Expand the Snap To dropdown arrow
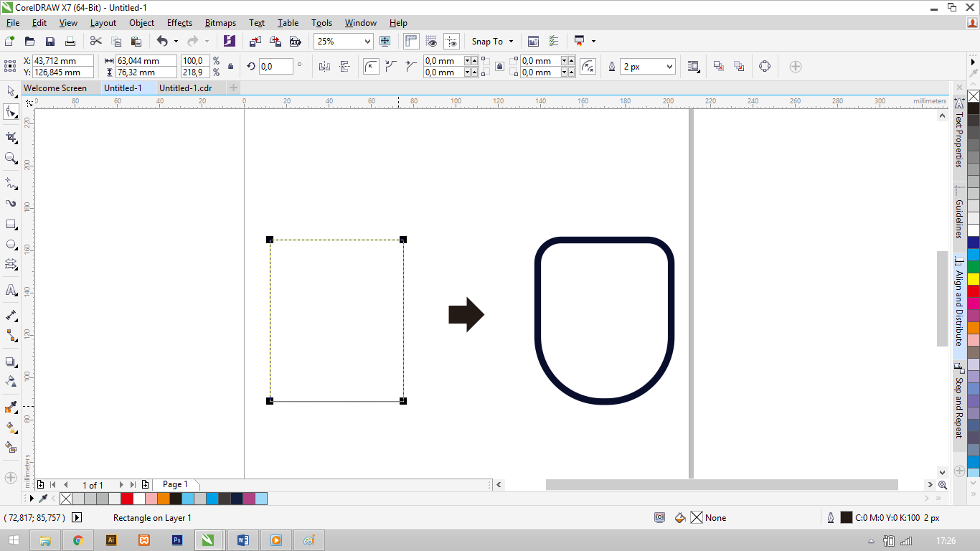This screenshot has width=980, height=551. [x=511, y=41]
